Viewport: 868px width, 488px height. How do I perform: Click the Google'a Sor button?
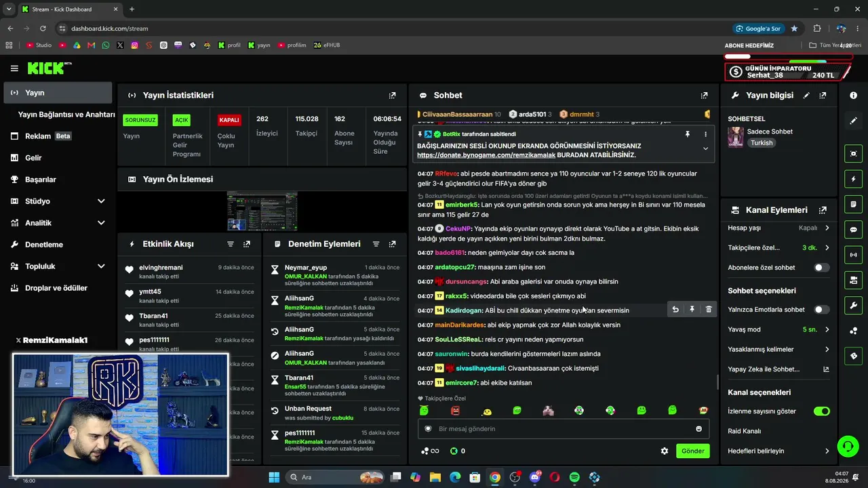pyautogui.click(x=758, y=28)
